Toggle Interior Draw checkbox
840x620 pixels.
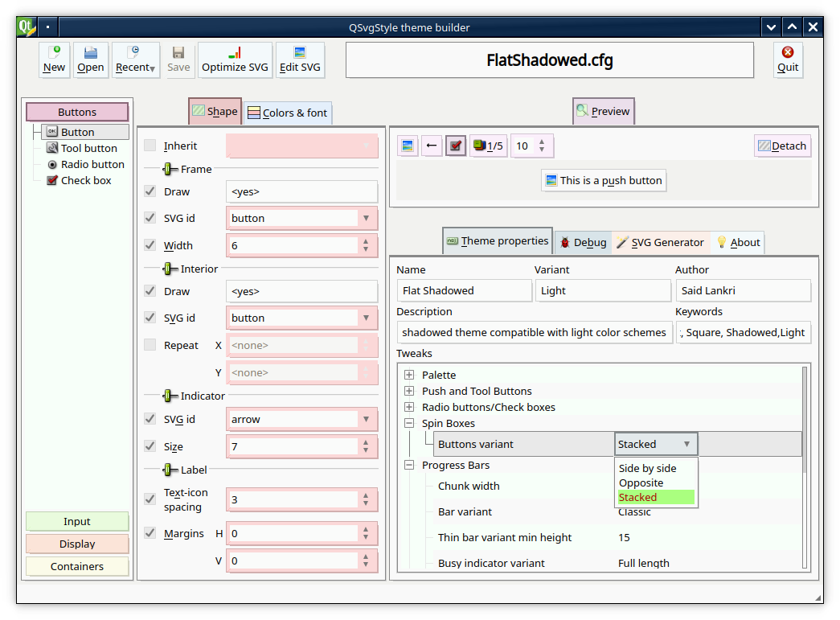[150, 291]
